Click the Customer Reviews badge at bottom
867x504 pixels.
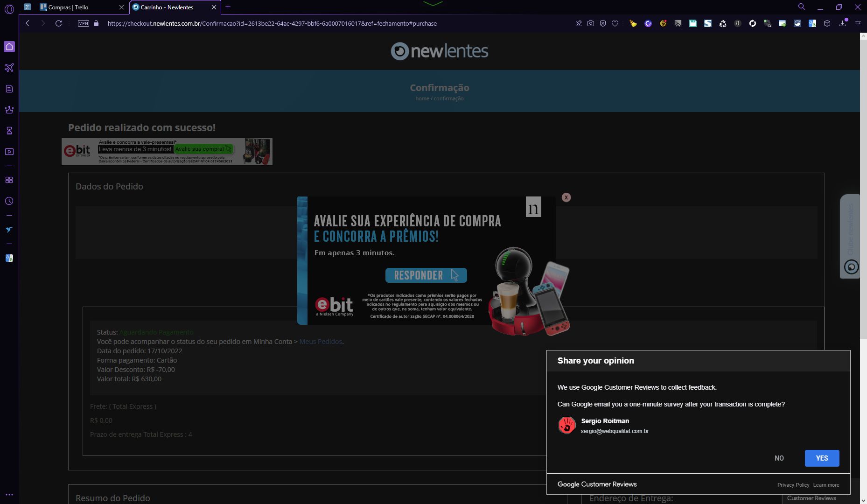pos(811,498)
